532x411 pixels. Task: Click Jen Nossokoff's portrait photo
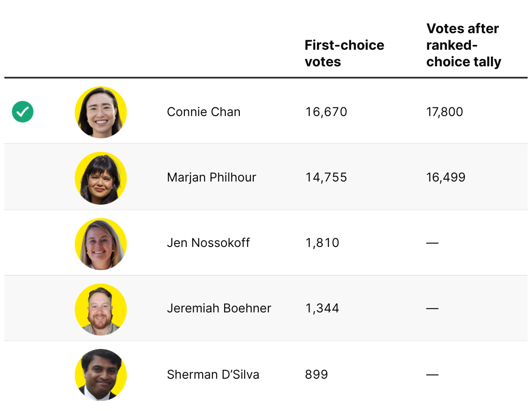[101, 244]
